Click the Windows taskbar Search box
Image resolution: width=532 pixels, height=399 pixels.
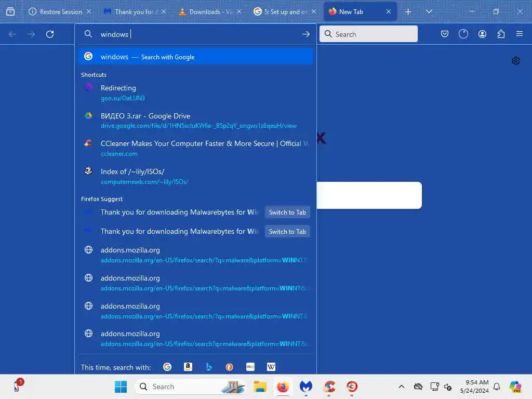[x=191, y=387]
